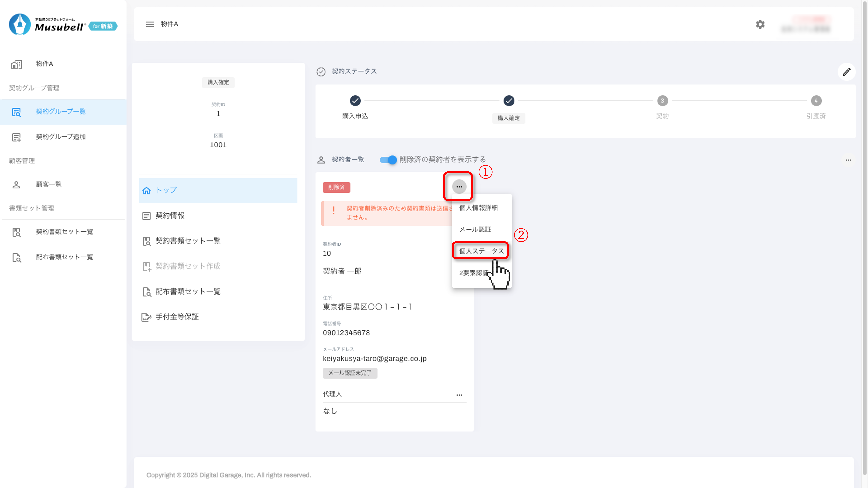
Task: Click the pencil edit contract status icon
Action: (846, 72)
